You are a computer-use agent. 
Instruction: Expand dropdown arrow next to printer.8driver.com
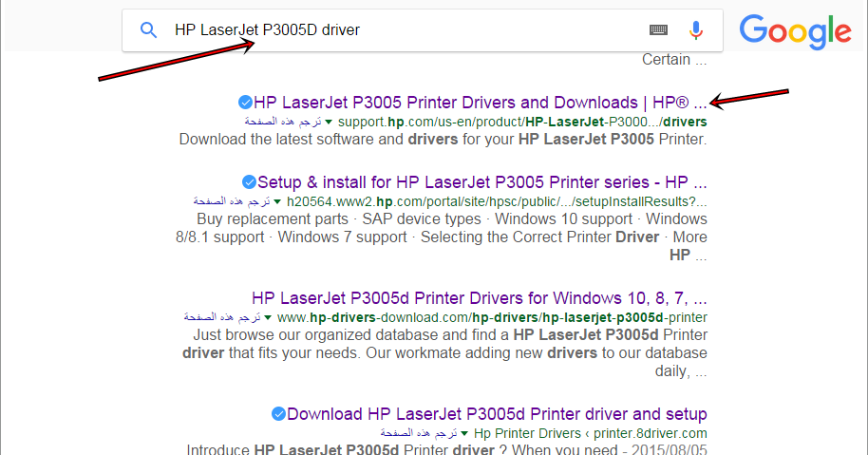pos(464,434)
